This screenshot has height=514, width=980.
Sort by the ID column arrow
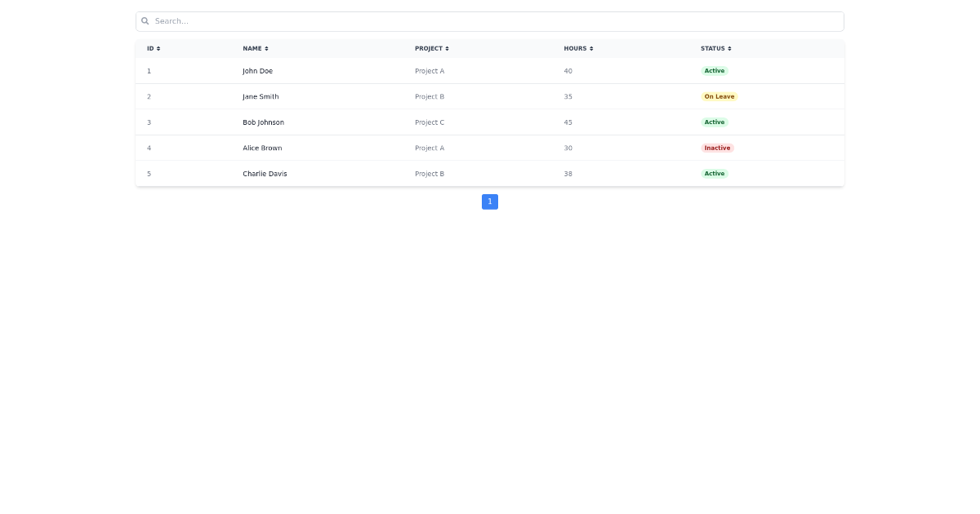(158, 48)
